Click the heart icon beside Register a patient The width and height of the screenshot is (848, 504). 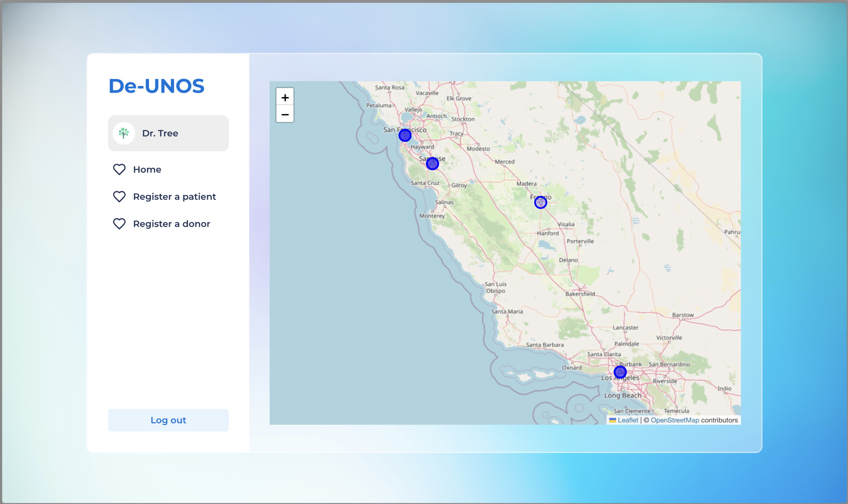pos(119,196)
